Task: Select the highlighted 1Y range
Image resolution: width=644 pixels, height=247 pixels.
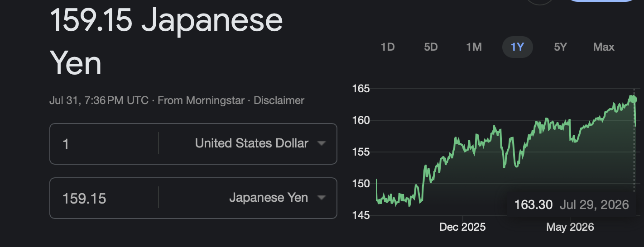Action: point(517,47)
